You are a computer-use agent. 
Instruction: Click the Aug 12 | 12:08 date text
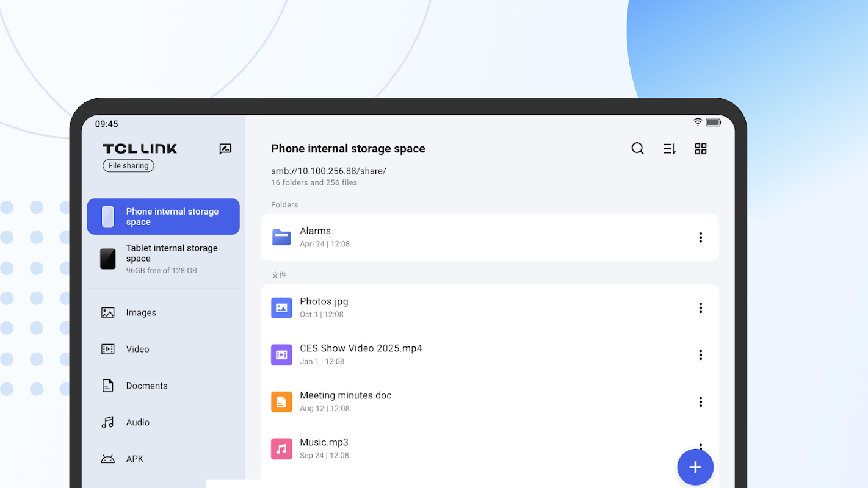(325, 409)
